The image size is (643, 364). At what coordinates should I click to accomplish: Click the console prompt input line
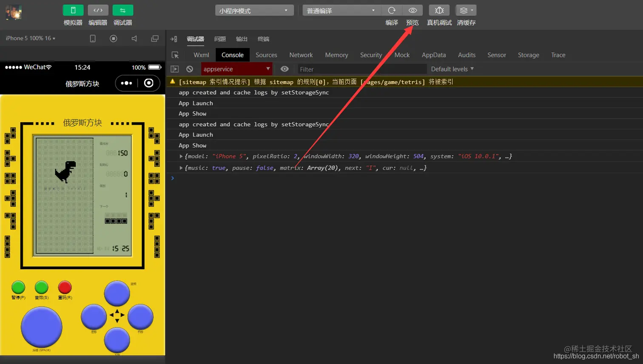[x=404, y=178]
